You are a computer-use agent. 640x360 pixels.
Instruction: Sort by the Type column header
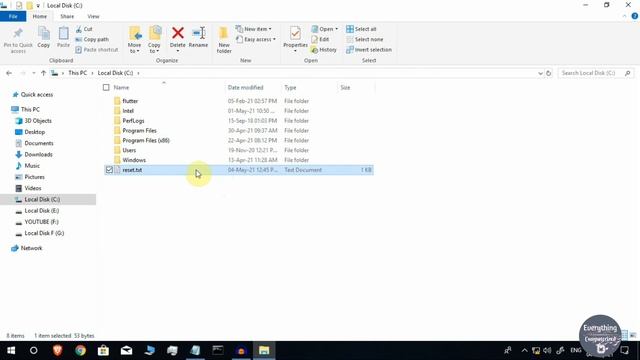290,87
